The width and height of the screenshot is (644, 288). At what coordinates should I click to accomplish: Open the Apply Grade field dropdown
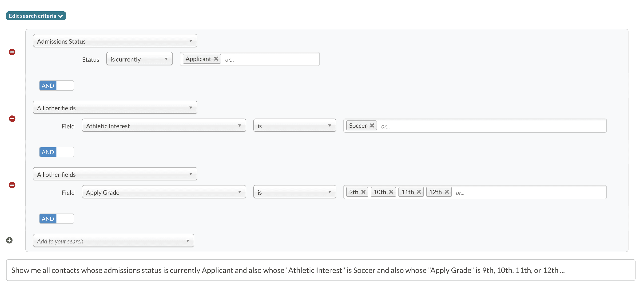coord(164,192)
